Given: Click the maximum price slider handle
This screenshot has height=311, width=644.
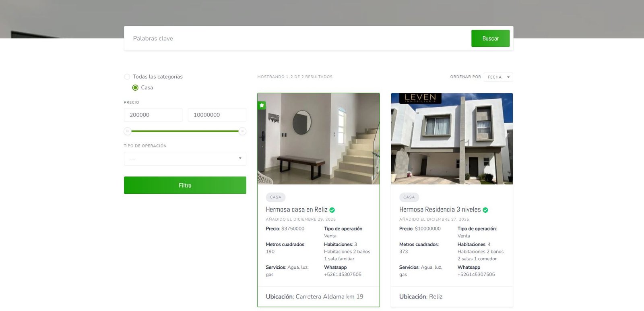Looking at the screenshot, I should click(x=242, y=131).
